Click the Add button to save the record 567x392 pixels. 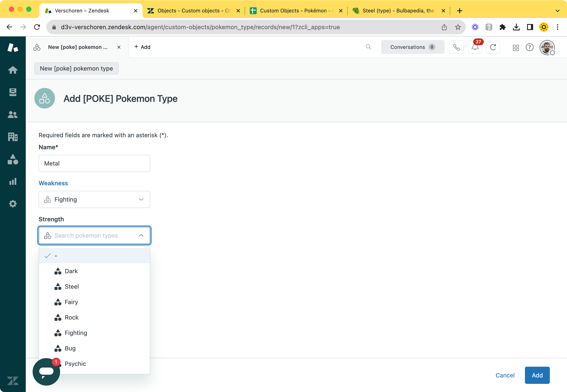[x=537, y=375]
